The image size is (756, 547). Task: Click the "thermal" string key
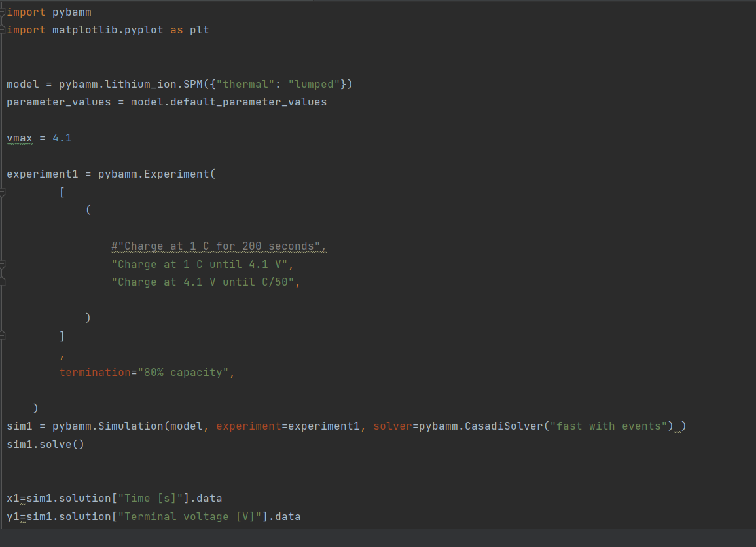click(x=246, y=85)
